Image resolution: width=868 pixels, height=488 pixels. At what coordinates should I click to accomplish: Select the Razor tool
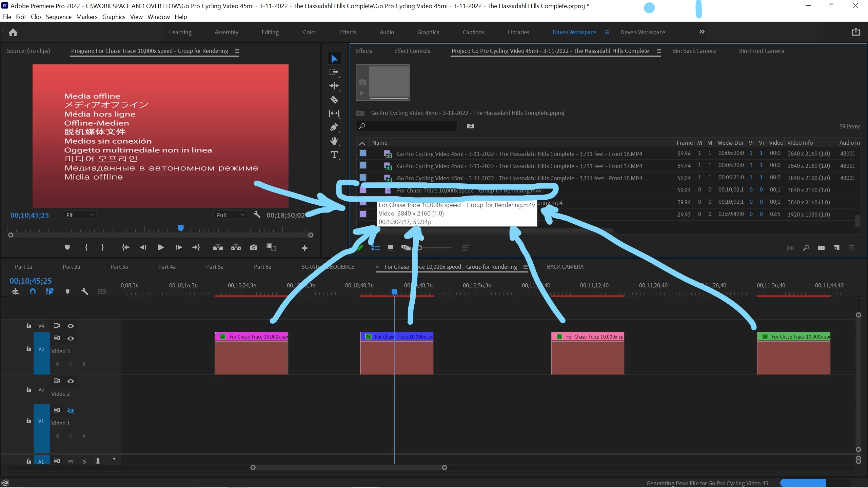point(334,100)
